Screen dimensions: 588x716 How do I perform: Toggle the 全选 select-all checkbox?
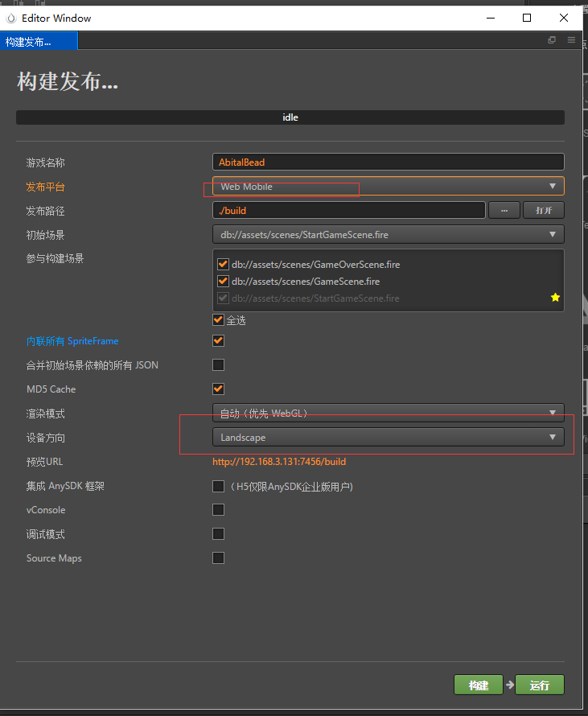coord(218,320)
